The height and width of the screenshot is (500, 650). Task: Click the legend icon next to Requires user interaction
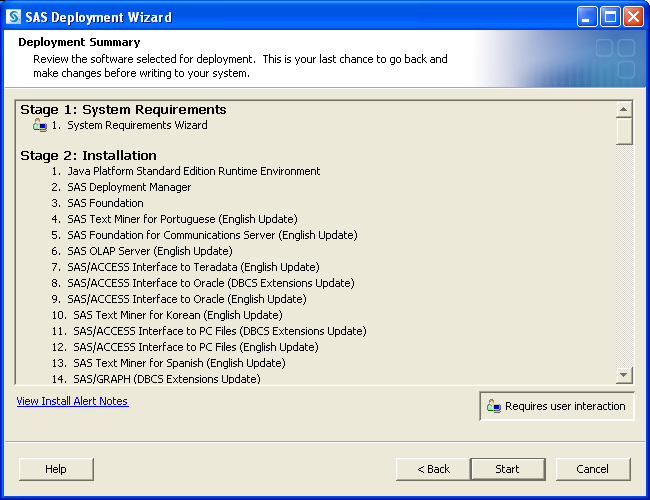494,406
